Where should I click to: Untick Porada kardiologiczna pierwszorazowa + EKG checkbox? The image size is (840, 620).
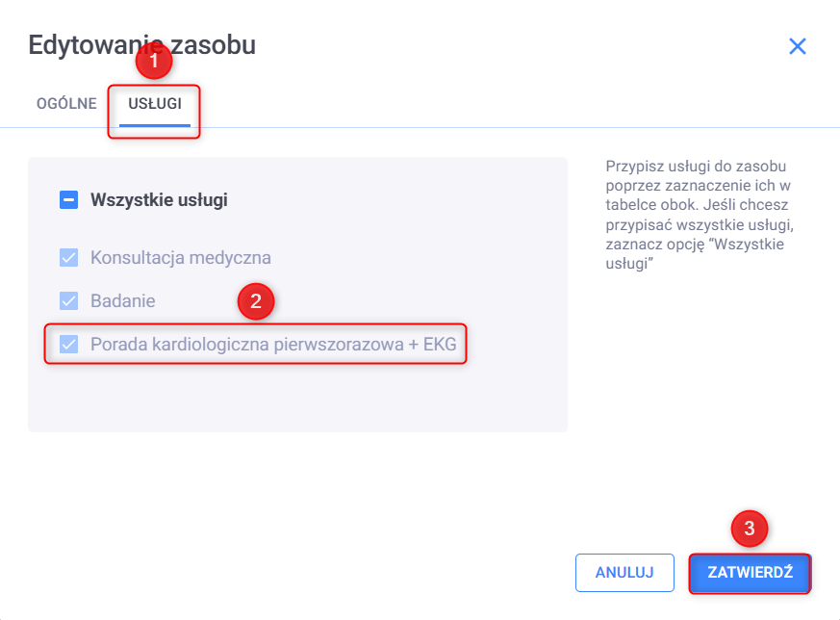69,344
